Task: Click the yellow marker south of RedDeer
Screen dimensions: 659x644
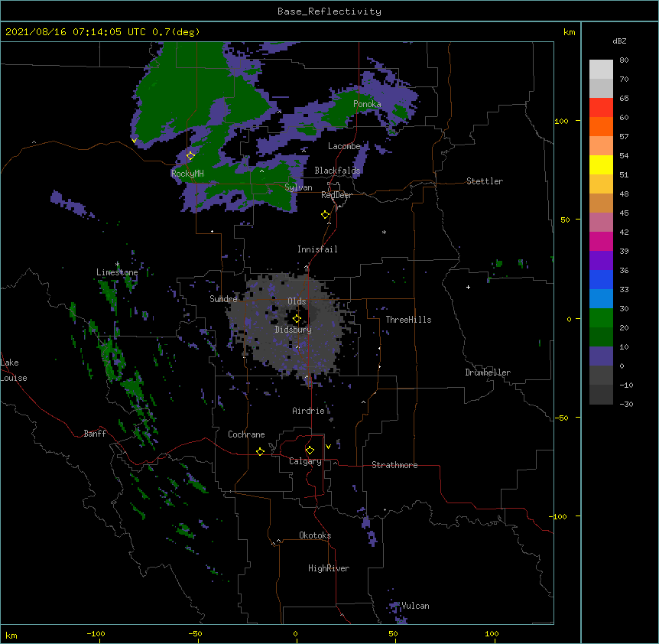Action: click(325, 215)
